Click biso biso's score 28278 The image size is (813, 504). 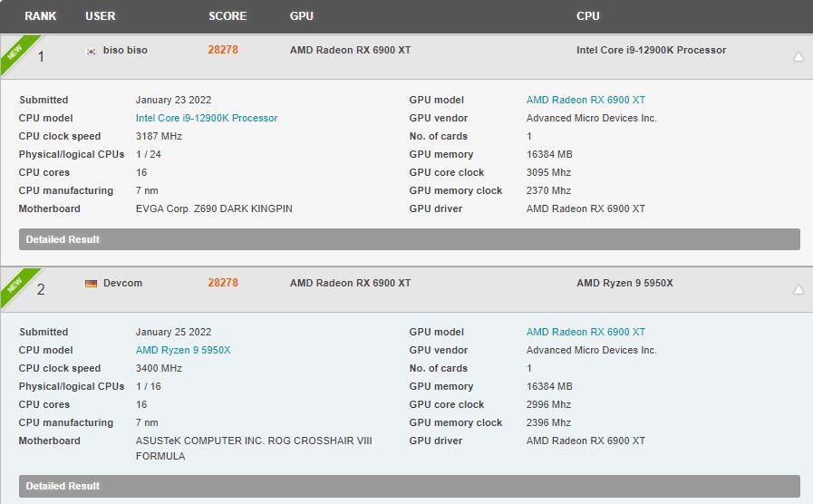coord(223,50)
